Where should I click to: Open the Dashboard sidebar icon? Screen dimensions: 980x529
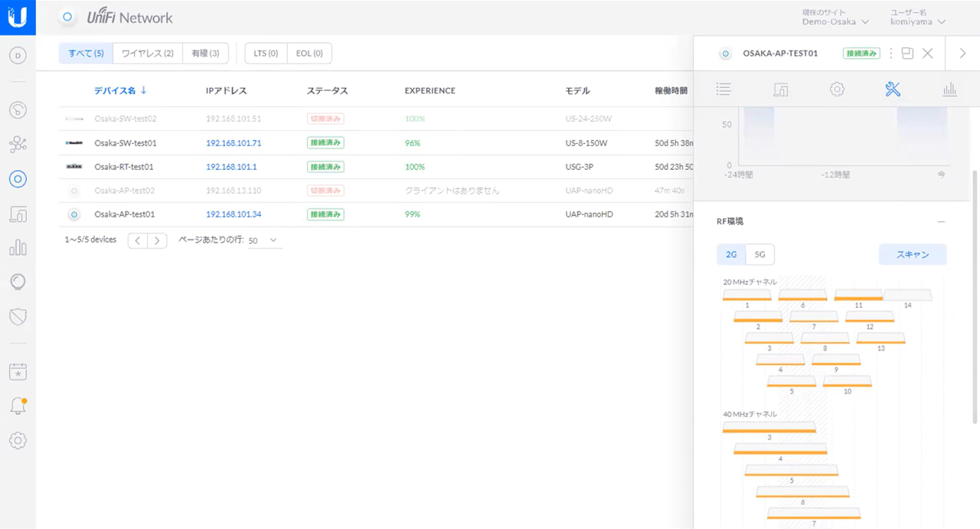pos(18,55)
